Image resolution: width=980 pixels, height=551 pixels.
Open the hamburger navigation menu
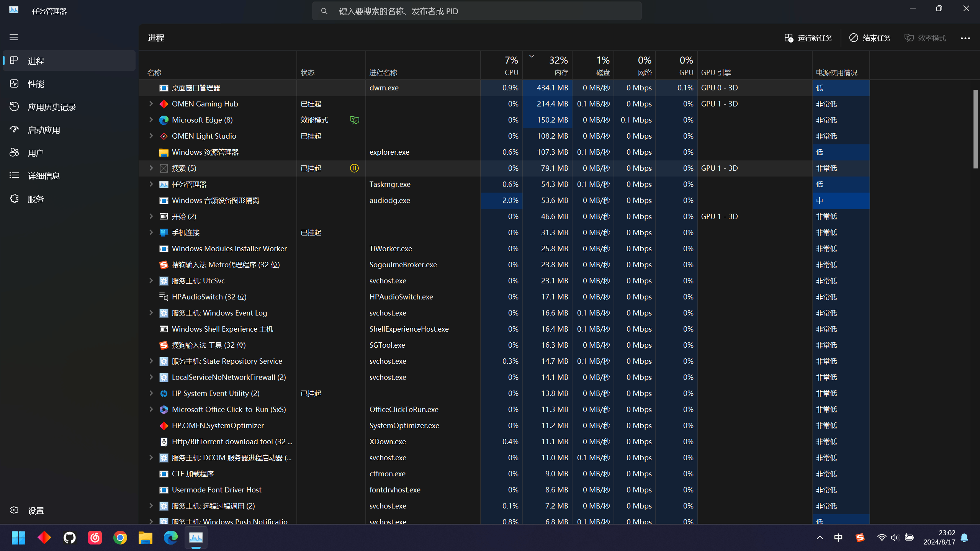[14, 37]
